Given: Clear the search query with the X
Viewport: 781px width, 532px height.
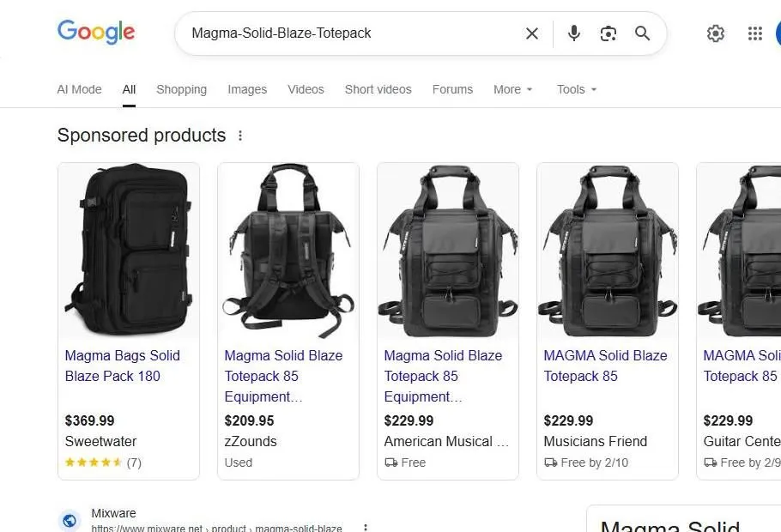Looking at the screenshot, I should (x=531, y=33).
